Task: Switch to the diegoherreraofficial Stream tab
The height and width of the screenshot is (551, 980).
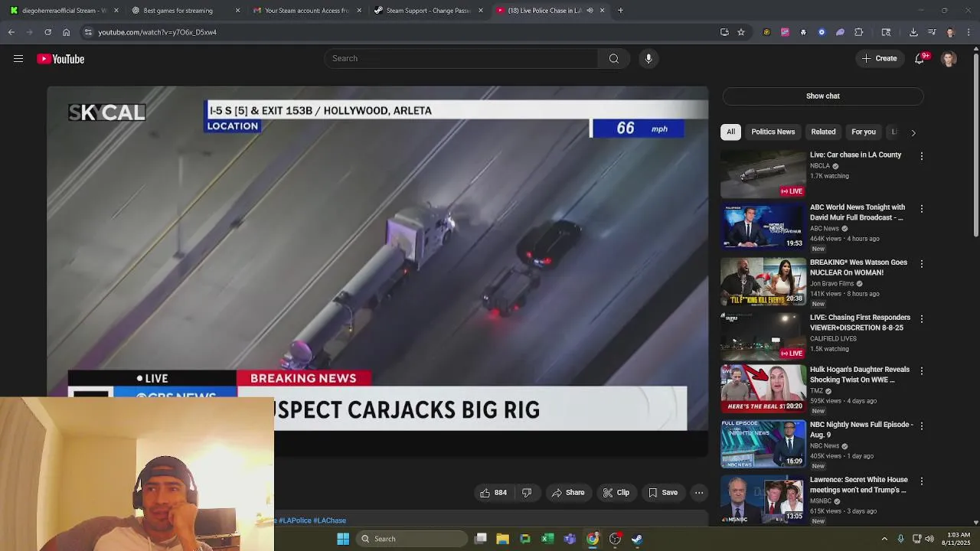Action: tap(64, 11)
